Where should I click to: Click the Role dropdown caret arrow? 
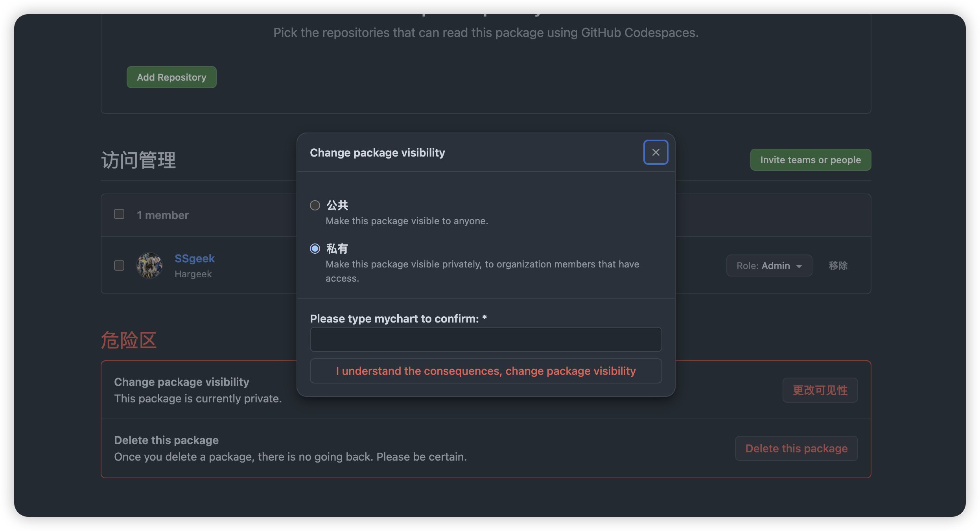click(799, 266)
